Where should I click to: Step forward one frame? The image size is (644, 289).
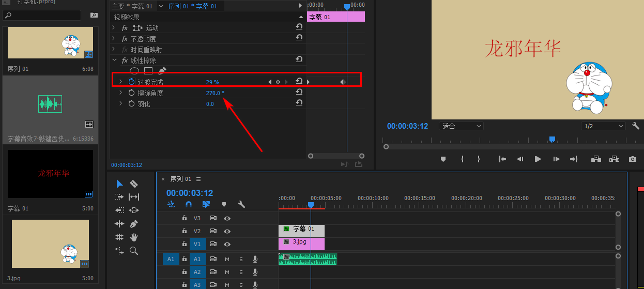pos(556,159)
